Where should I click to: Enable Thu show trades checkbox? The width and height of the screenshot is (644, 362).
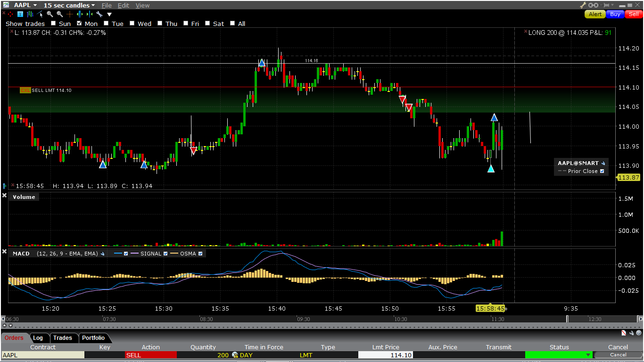click(x=160, y=23)
